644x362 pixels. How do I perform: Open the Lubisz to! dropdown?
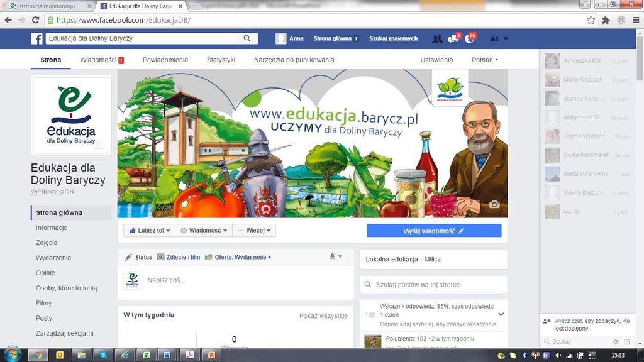[150, 230]
